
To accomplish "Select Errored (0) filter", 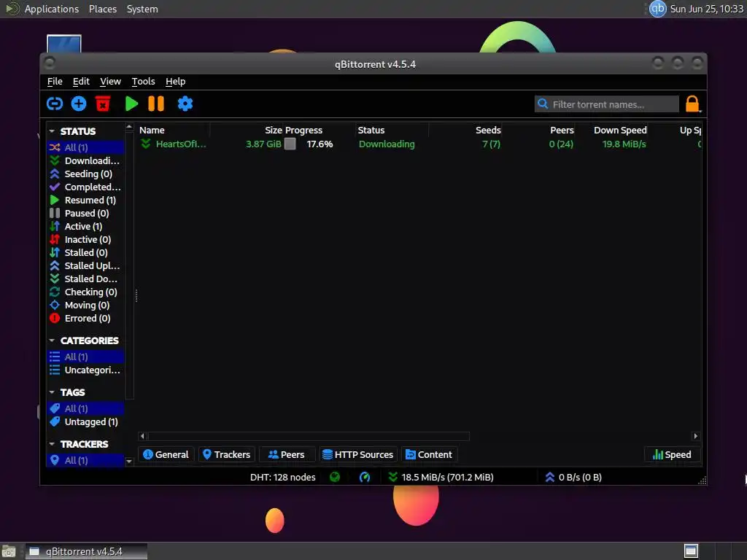I will tap(86, 318).
